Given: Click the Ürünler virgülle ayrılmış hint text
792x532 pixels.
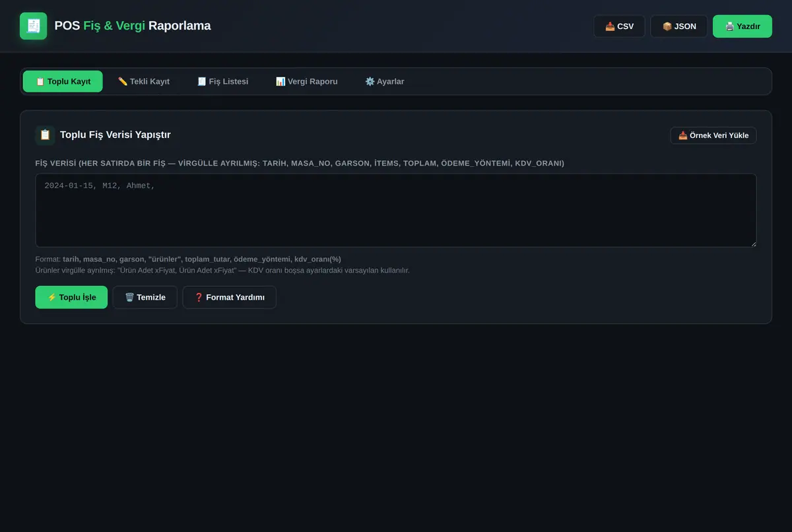Looking at the screenshot, I should click(222, 271).
